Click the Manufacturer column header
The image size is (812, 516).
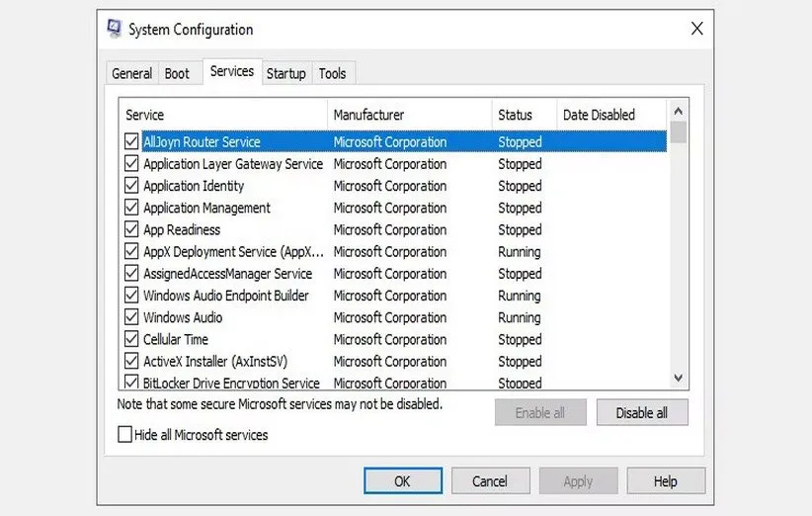tap(409, 115)
